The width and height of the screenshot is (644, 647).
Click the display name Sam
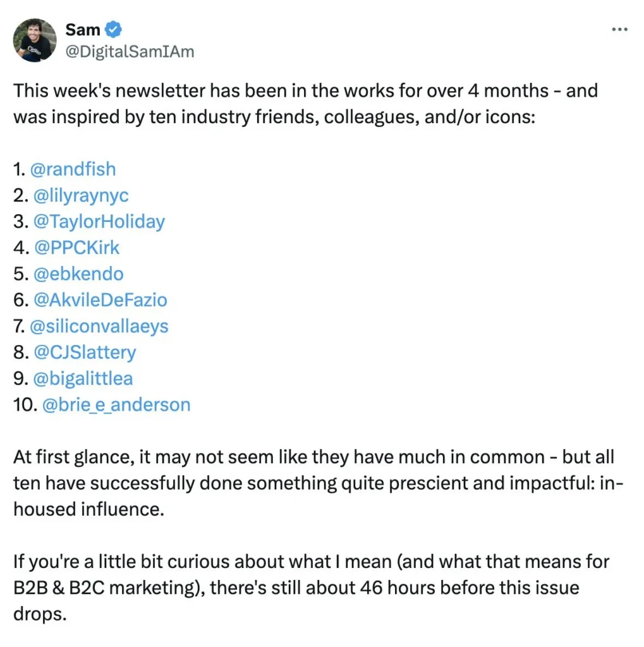[x=83, y=30]
